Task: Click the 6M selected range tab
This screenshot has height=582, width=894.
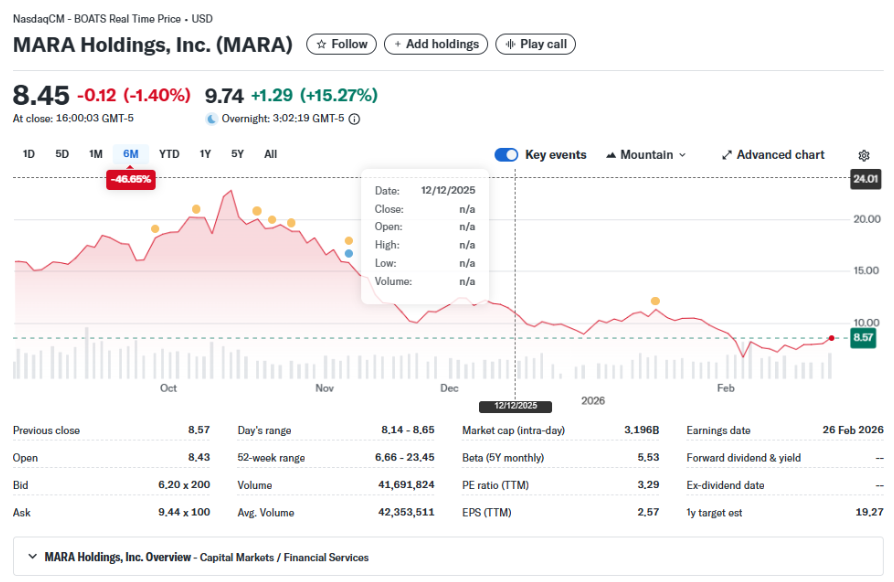Action: [131, 154]
